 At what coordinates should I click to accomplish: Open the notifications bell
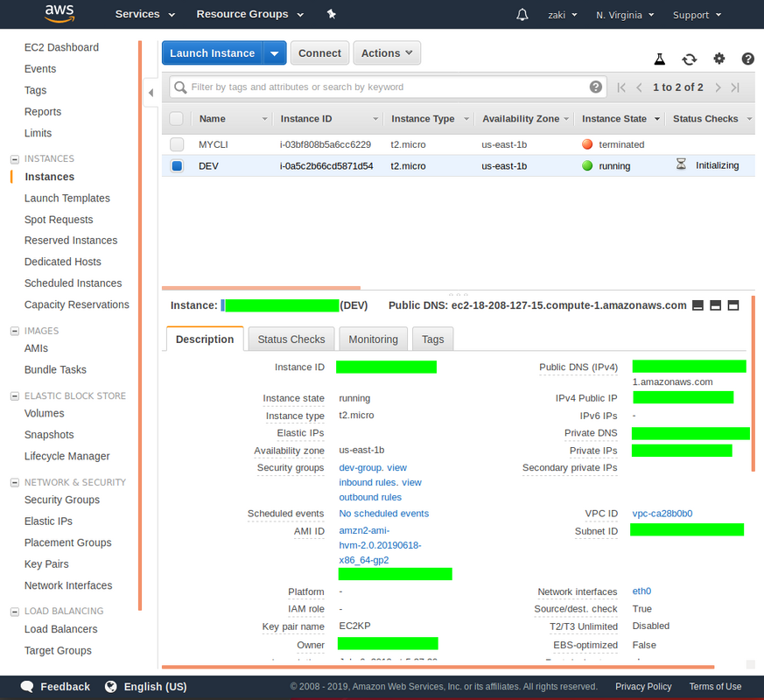522,14
